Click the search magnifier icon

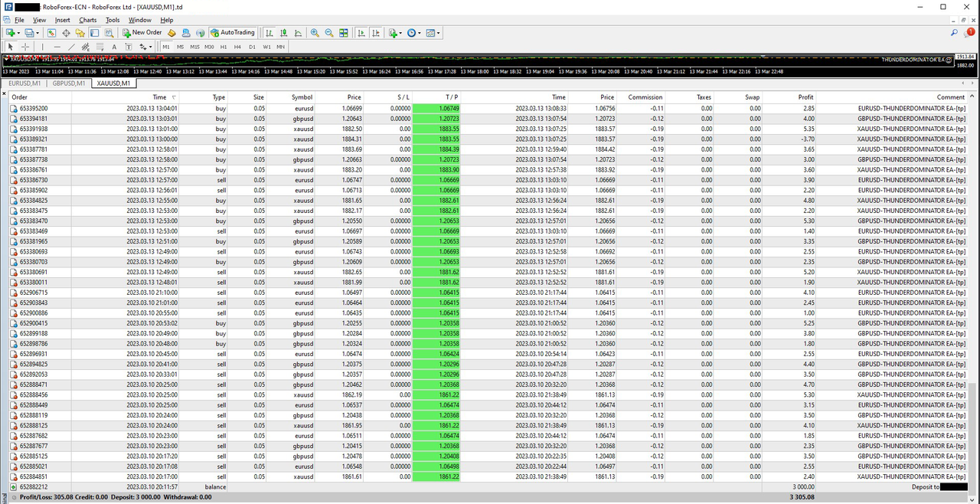point(955,33)
